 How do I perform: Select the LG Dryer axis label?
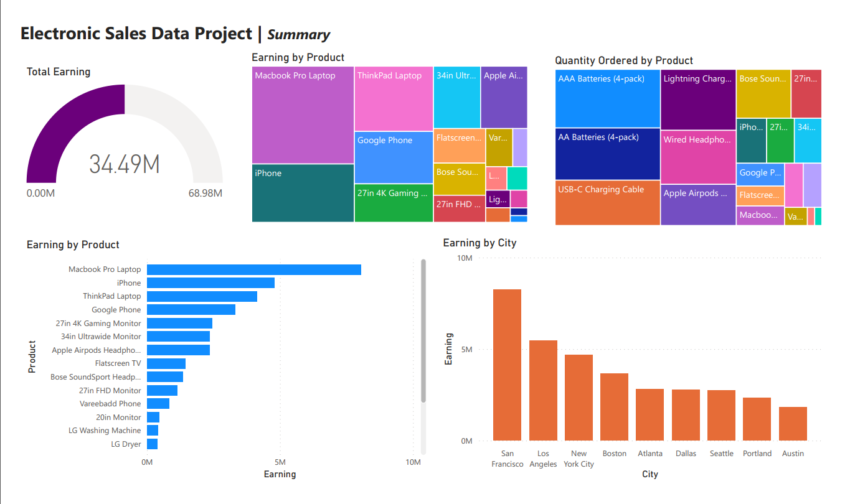(x=126, y=444)
